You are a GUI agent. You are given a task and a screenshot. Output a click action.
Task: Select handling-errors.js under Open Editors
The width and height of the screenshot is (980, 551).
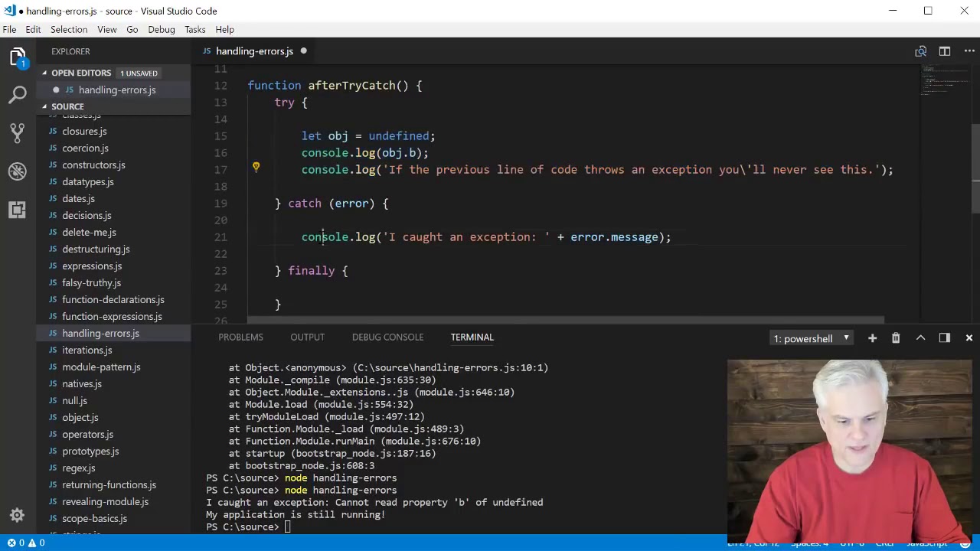click(x=116, y=90)
